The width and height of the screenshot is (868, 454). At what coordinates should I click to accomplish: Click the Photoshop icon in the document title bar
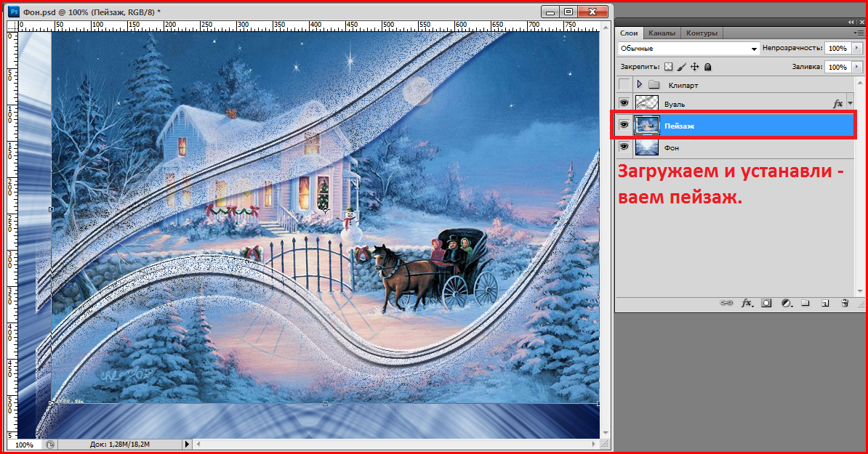[14, 12]
